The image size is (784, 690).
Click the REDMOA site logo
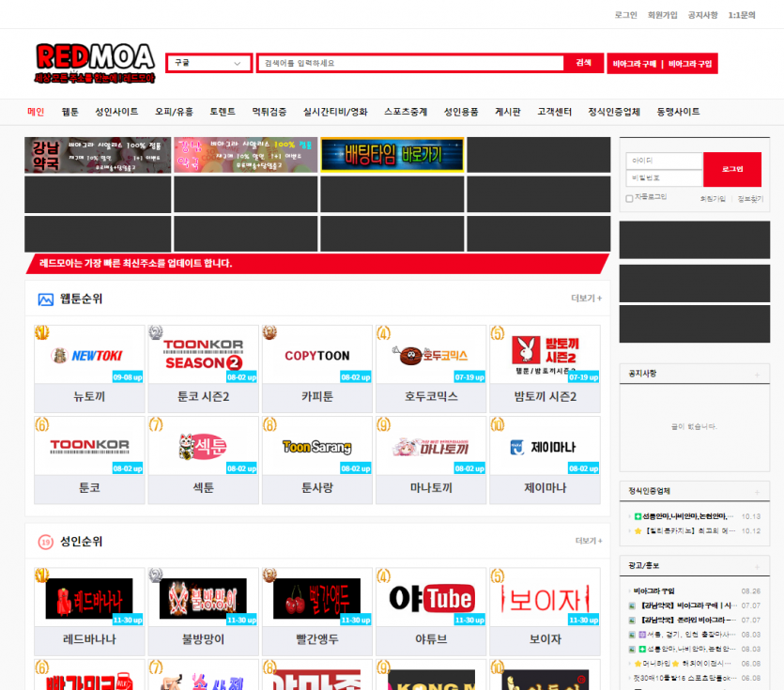click(95, 62)
